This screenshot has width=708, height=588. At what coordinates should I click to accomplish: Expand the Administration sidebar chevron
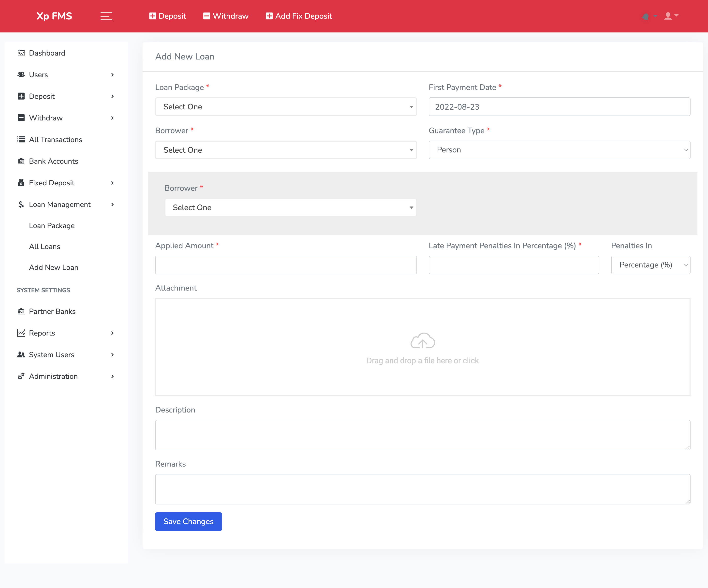[112, 376]
